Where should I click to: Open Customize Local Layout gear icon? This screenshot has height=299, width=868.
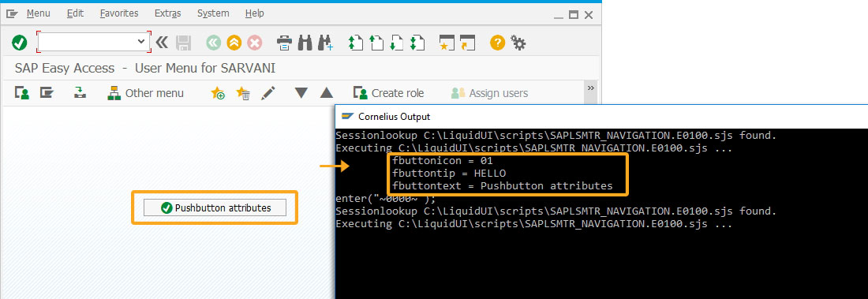pos(518,42)
